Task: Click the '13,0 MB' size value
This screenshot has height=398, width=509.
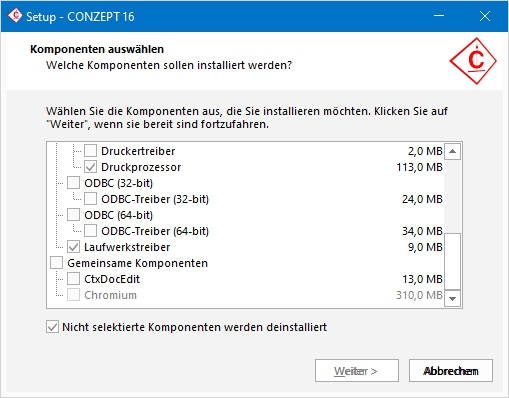Action: point(422,279)
